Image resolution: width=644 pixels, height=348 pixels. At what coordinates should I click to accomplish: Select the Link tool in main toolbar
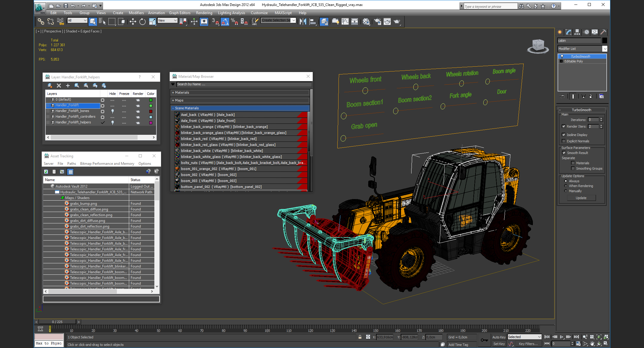41,21
